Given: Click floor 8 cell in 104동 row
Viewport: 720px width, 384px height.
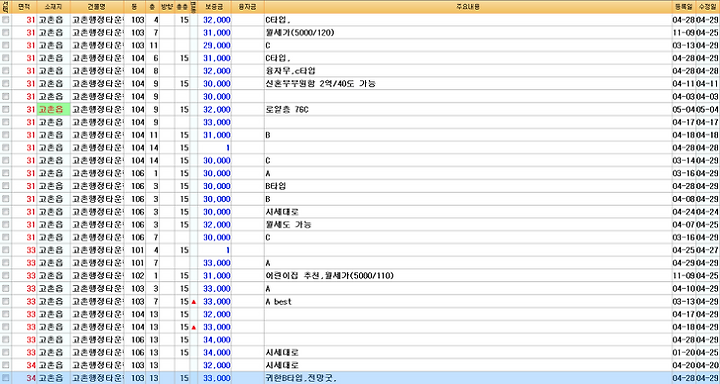Looking at the screenshot, I should [156, 71].
